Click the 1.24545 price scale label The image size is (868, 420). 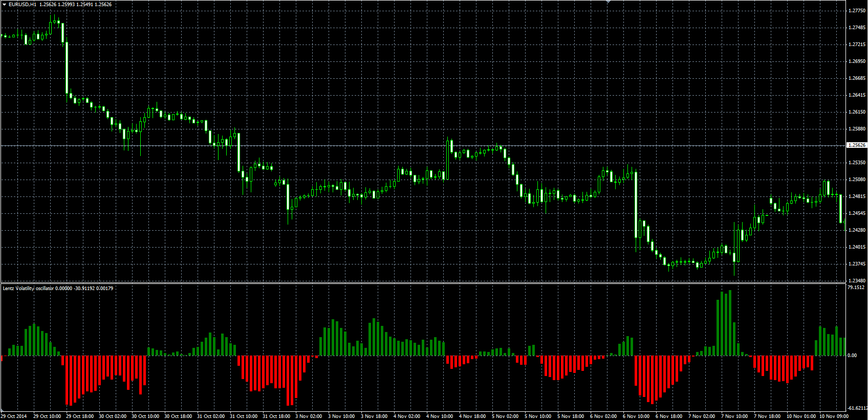click(x=857, y=213)
